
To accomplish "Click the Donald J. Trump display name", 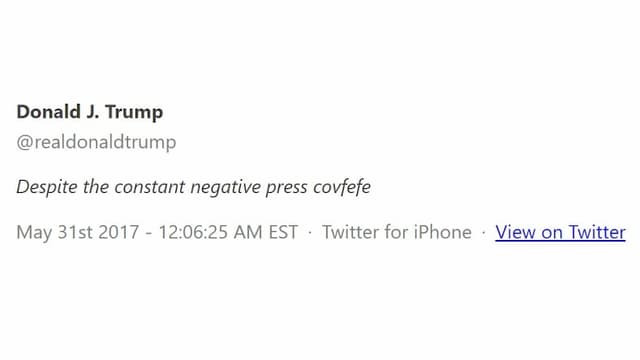I will pyautogui.click(x=90, y=112).
